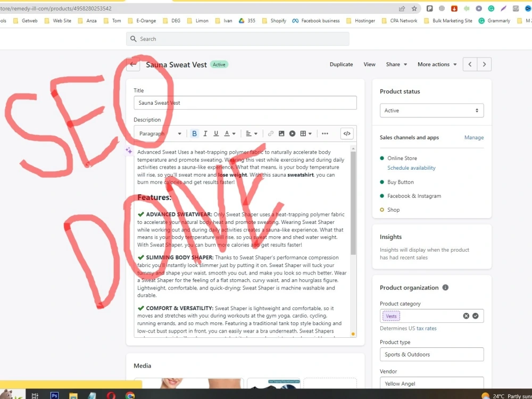Click the Product type input field
Image resolution: width=532 pixels, height=399 pixels.
(431, 354)
